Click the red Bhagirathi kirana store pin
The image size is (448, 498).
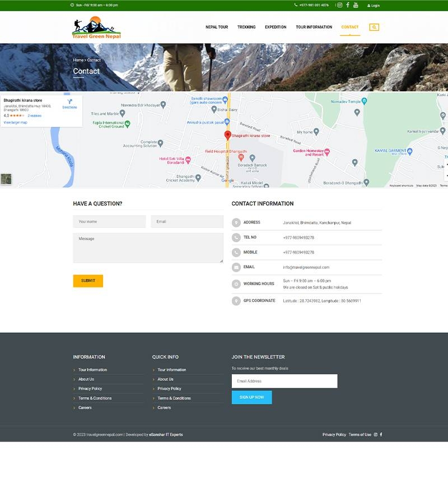[228, 135]
